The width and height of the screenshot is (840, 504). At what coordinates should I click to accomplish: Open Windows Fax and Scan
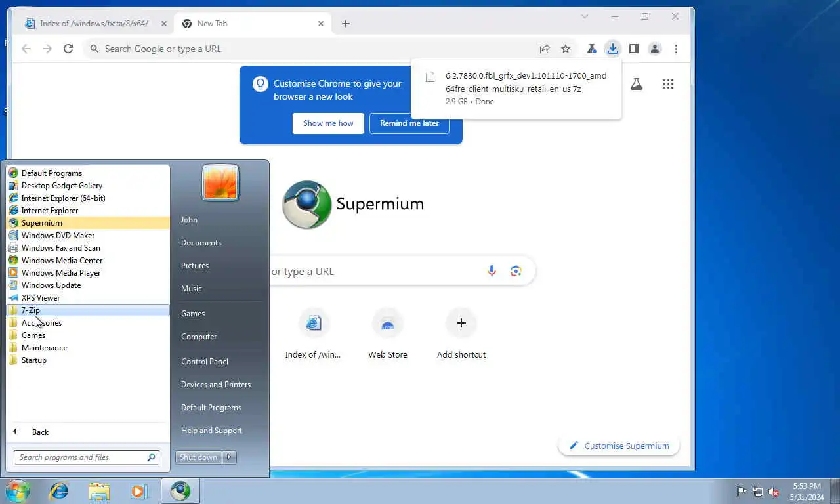tap(88, 248)
